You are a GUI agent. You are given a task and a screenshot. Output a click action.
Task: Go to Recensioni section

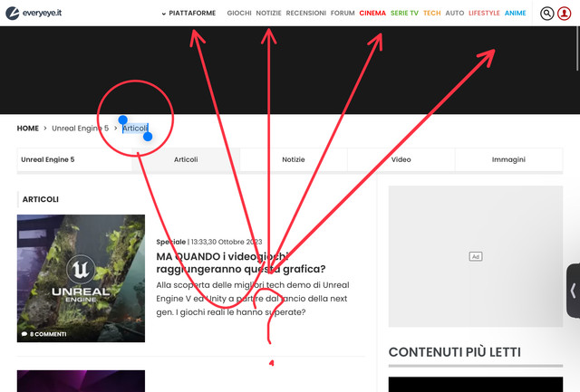(306, 14)
